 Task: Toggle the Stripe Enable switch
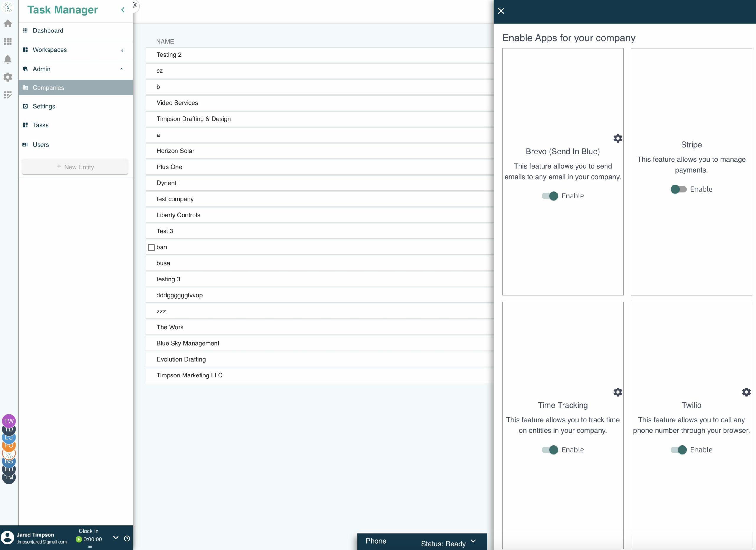(x=678, y=189)
